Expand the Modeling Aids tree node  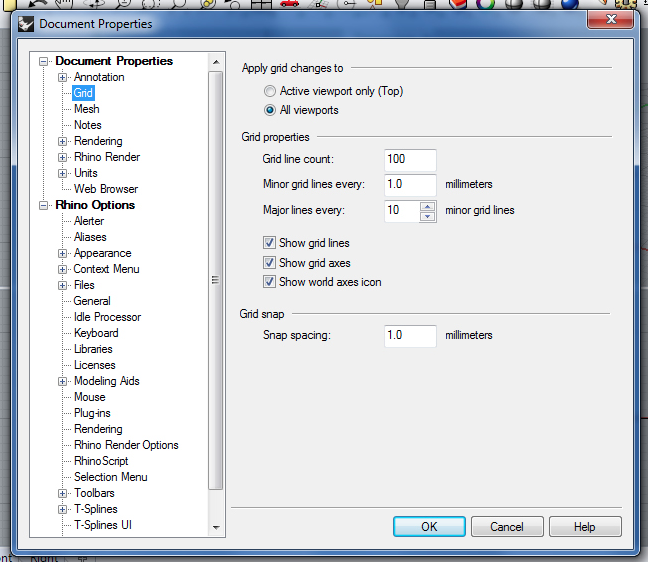click(x=62, y=381)
